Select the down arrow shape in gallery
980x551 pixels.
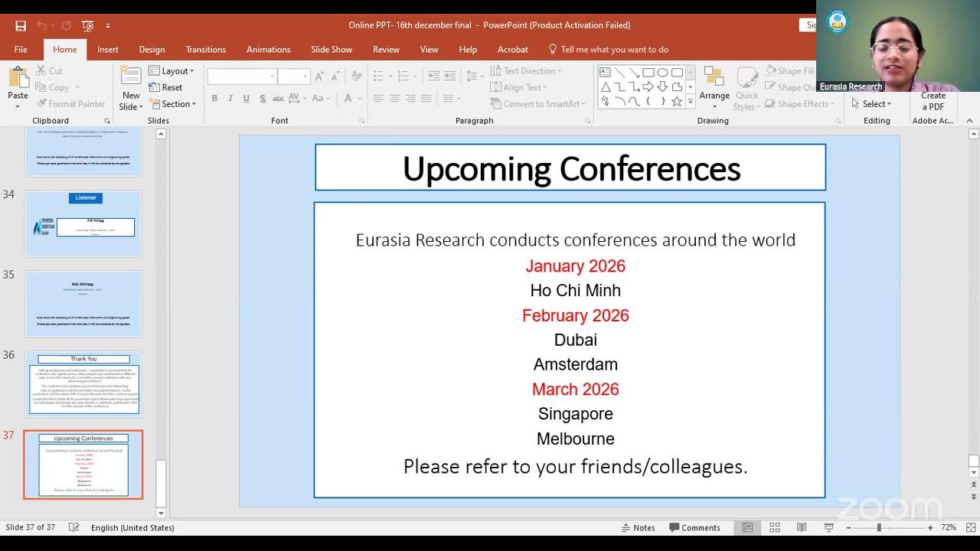coord(663,87)
